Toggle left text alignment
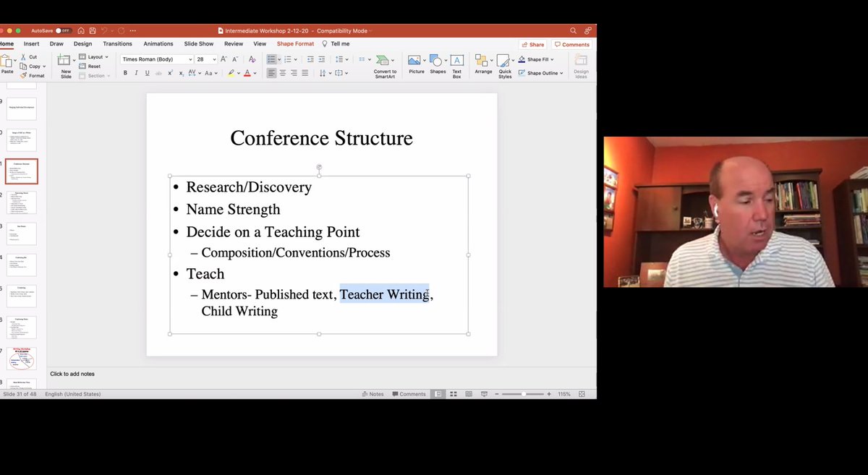The image size is (868, 475). click(272, 73)
